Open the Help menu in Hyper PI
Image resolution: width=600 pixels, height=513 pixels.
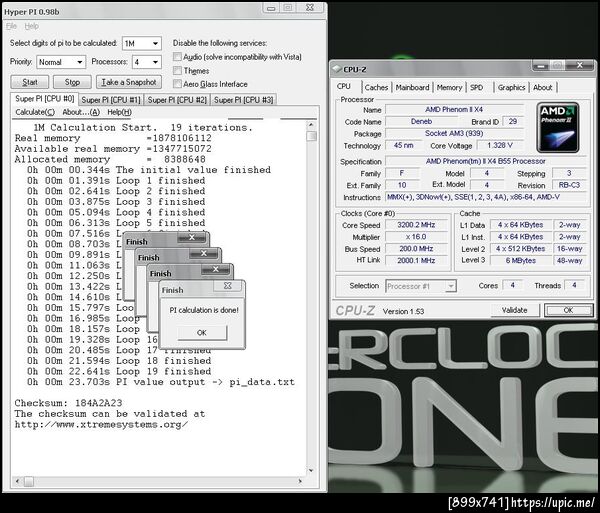[31, 26]
